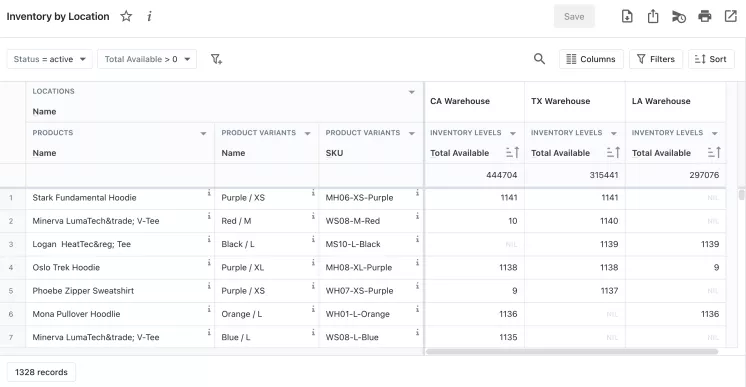
Task: Open the Columns button
Action: 591,59
